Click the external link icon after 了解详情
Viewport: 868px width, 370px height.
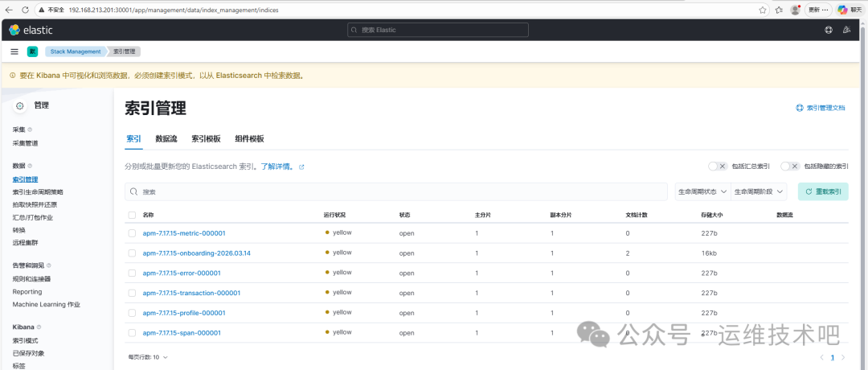pos(301,166)
